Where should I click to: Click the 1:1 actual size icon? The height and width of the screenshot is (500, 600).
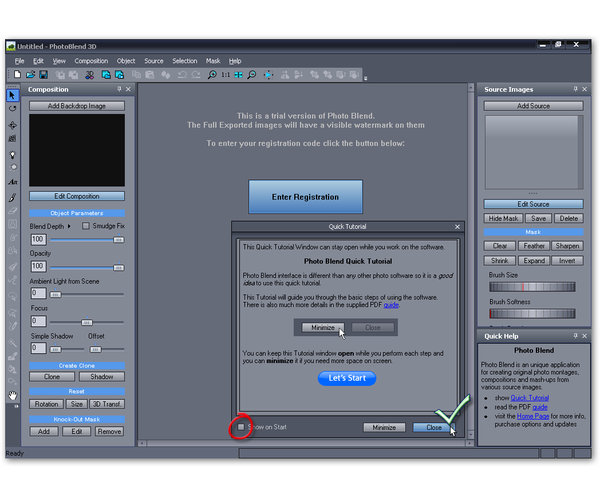(226, 75)
